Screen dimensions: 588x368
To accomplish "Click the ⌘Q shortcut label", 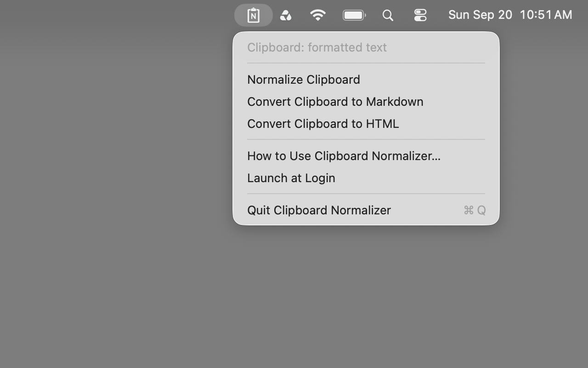I will point(475,210).
